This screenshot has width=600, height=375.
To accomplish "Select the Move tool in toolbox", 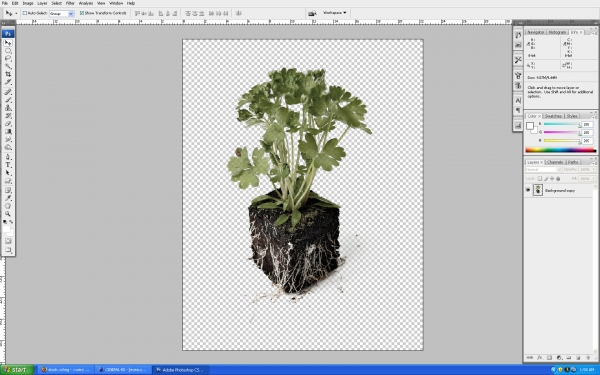I will (8, 43).
